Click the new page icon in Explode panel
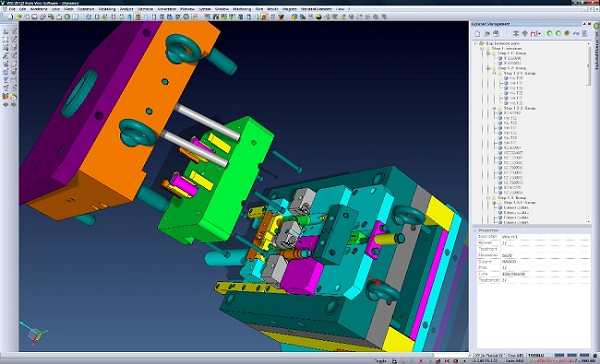600x364 pixels. pyautogui.click(x=478, y=34)
